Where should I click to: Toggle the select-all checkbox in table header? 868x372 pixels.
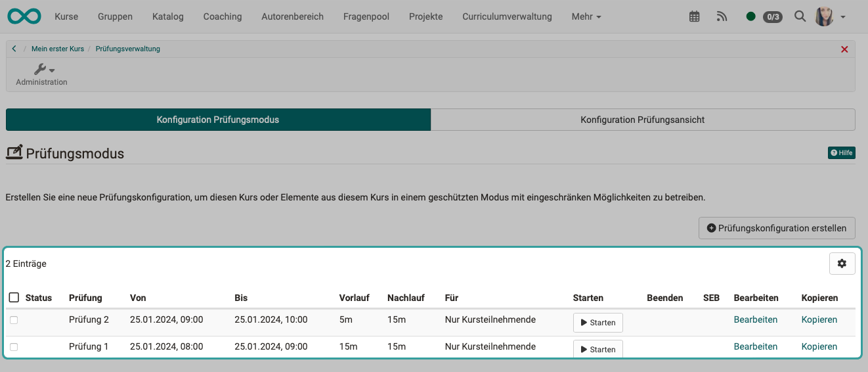coord(14,298)
